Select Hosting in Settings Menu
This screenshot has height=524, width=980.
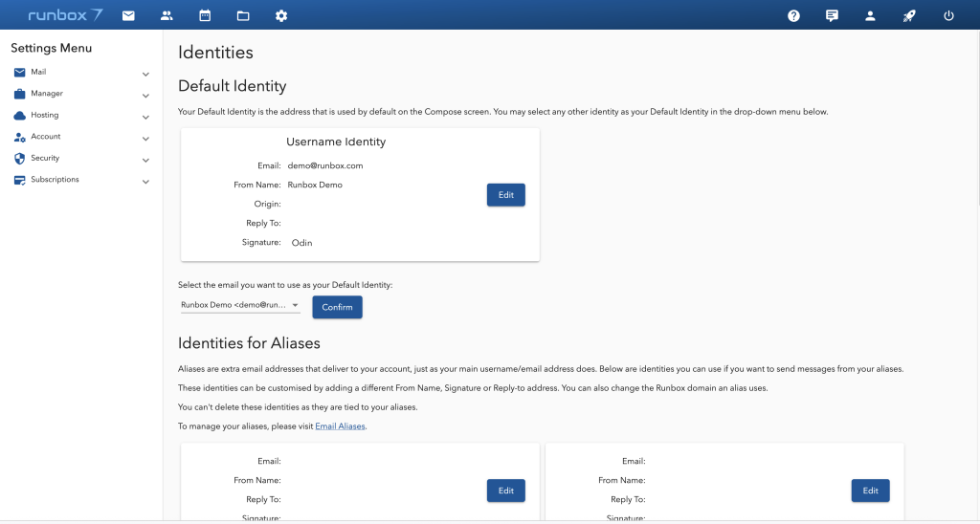pos(45,115)
